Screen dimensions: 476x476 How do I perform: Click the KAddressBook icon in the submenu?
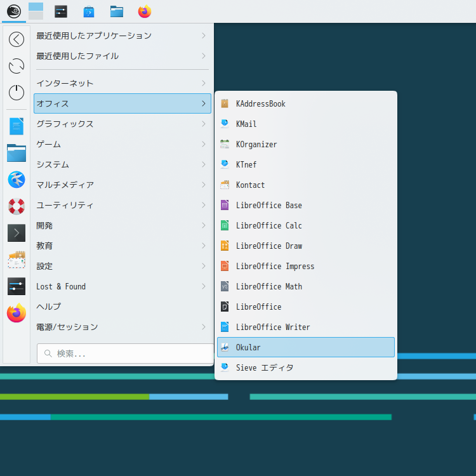coord(225,103)
